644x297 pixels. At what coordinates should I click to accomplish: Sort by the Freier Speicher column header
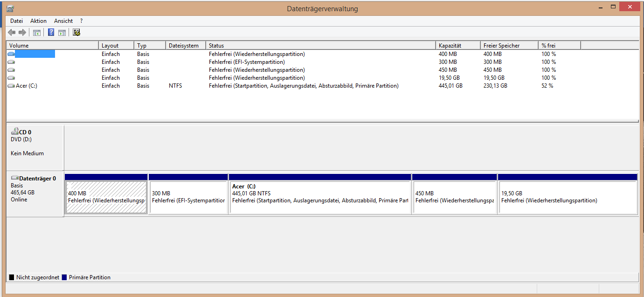click(x=509, y=45)
